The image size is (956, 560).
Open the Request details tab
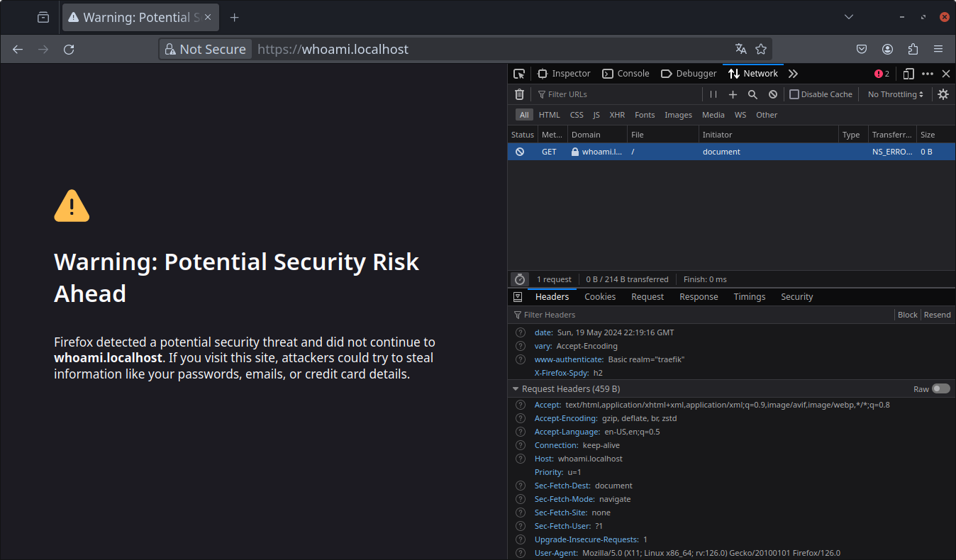647,297
